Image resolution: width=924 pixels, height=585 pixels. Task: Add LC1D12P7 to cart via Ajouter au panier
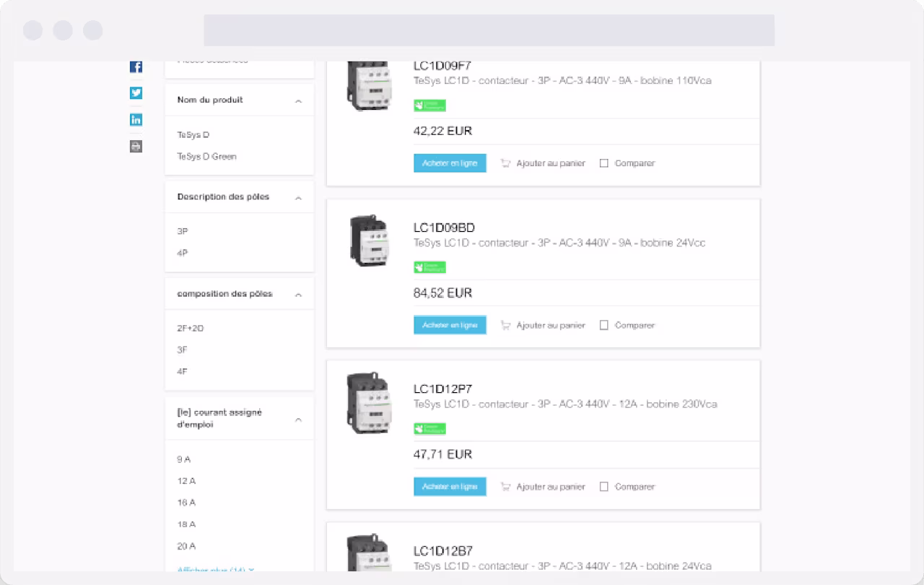point(551,487)
